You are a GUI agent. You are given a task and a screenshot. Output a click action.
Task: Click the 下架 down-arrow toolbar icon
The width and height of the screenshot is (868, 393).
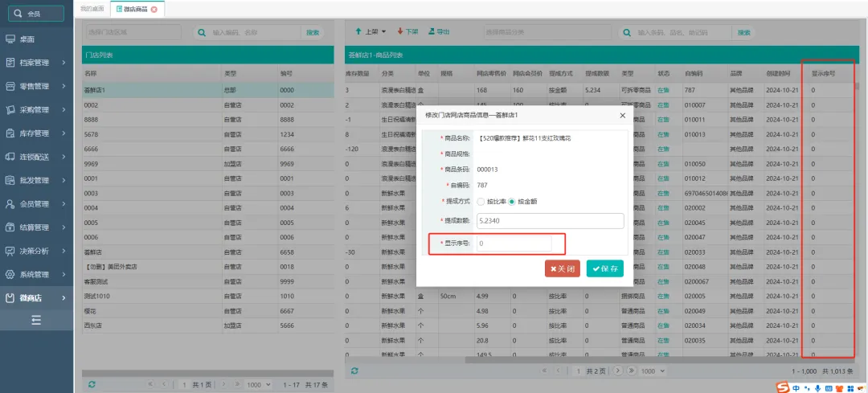tap(400, 32)
